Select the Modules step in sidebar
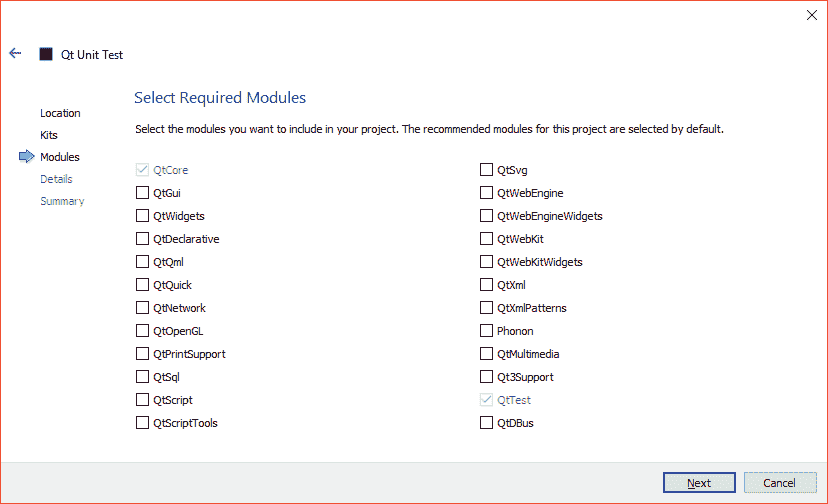The image size is (828, 504). 60,157
